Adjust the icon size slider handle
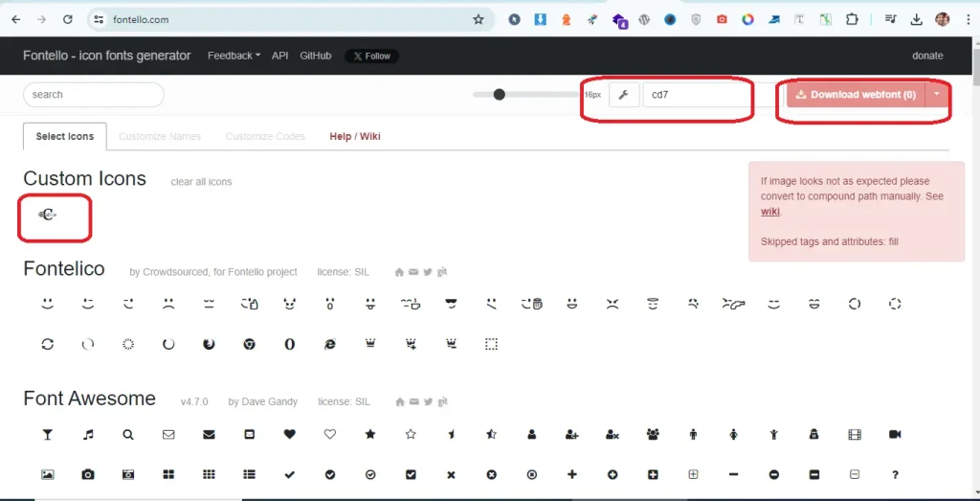This screenshot has height=501, width=980. pos(499,95)
